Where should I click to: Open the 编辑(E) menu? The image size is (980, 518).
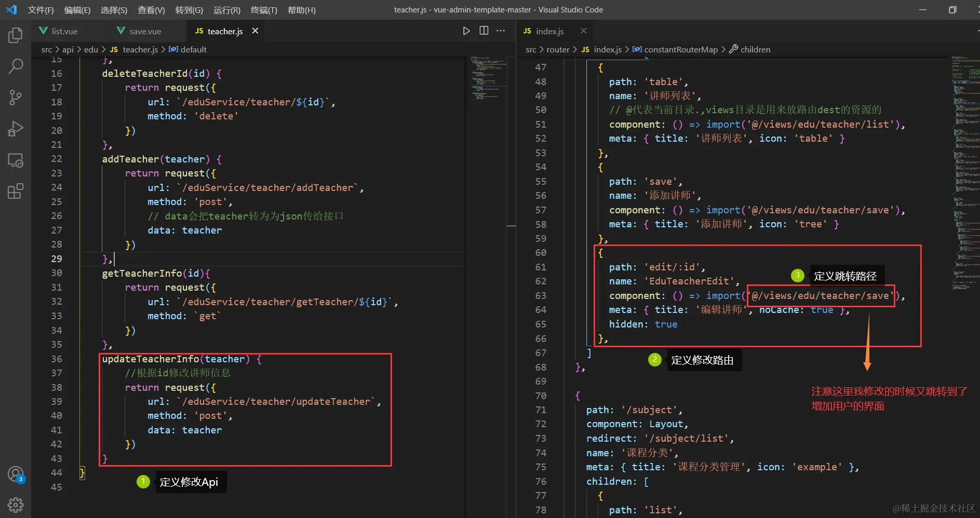coord(77,10)
